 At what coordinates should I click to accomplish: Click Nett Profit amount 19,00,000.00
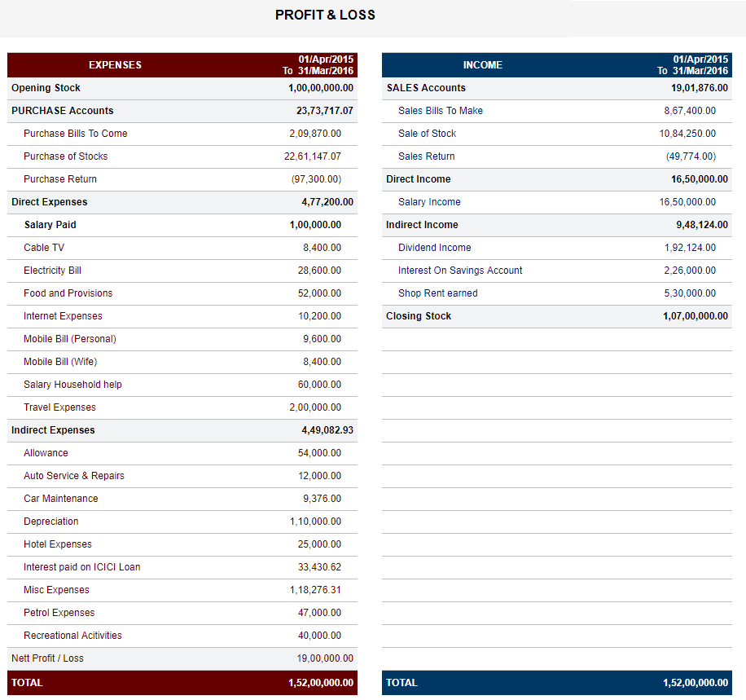tap(325, 659)
